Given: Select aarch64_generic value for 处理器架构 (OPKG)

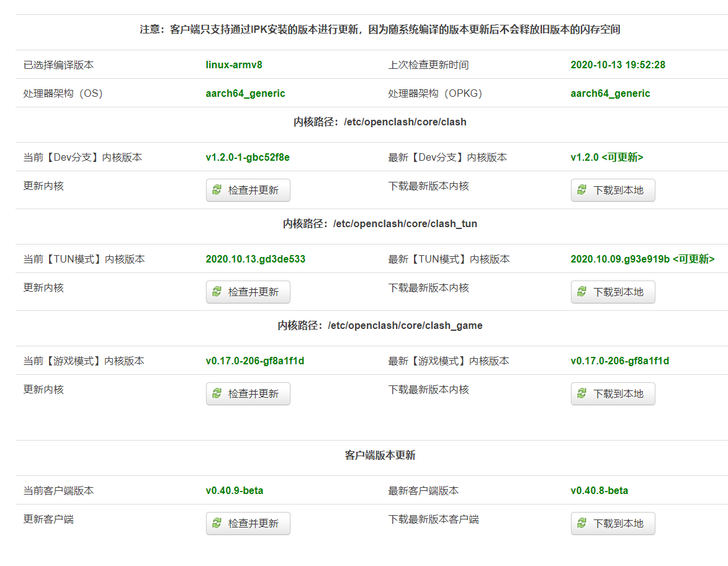Looking at the screenshot, I should pos(610,93).
